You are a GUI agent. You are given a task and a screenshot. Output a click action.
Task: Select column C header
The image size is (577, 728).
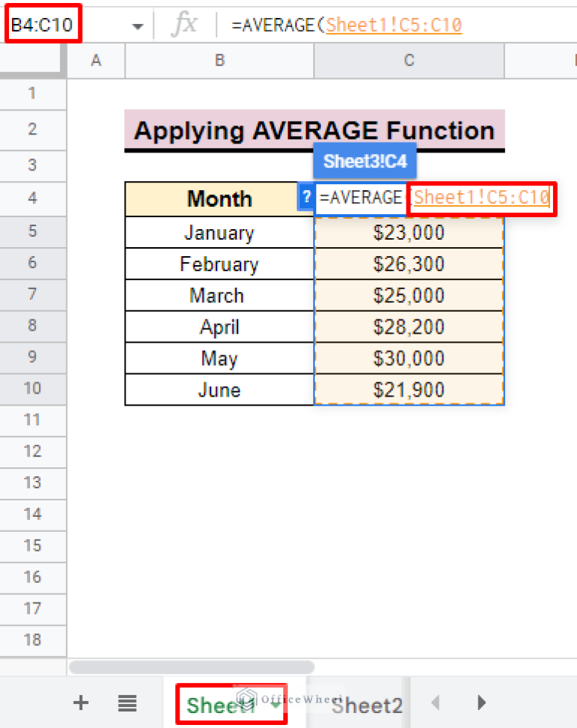tap(409, 61)
